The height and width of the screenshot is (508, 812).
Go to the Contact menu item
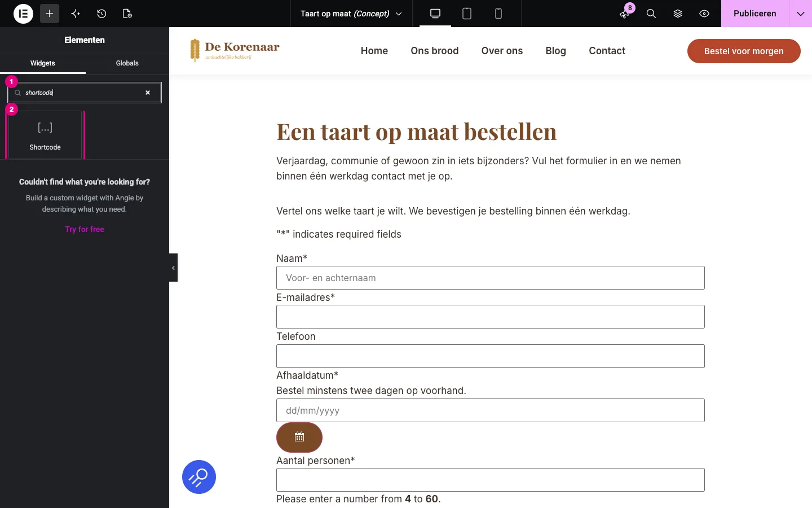point(607,51)
